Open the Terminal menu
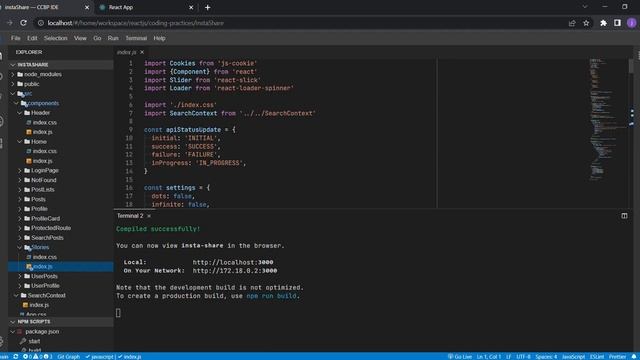 [136, 38]
